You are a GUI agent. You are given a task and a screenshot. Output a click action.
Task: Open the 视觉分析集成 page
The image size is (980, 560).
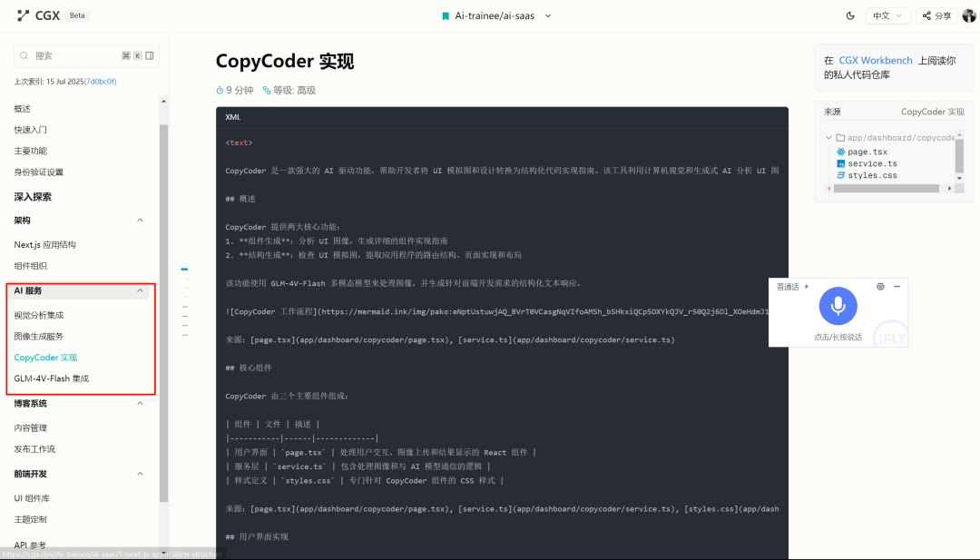pyautogui.click(x=39, y=316)
